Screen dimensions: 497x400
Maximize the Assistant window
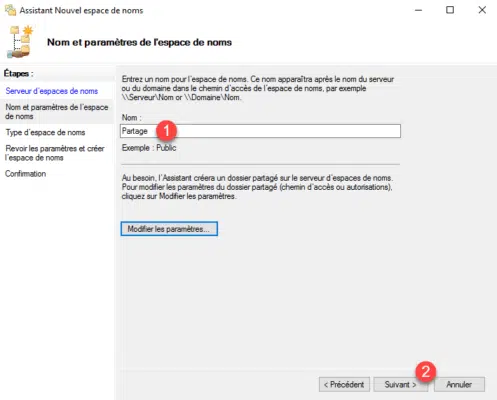pyautogui.click(x=450, y=10)
